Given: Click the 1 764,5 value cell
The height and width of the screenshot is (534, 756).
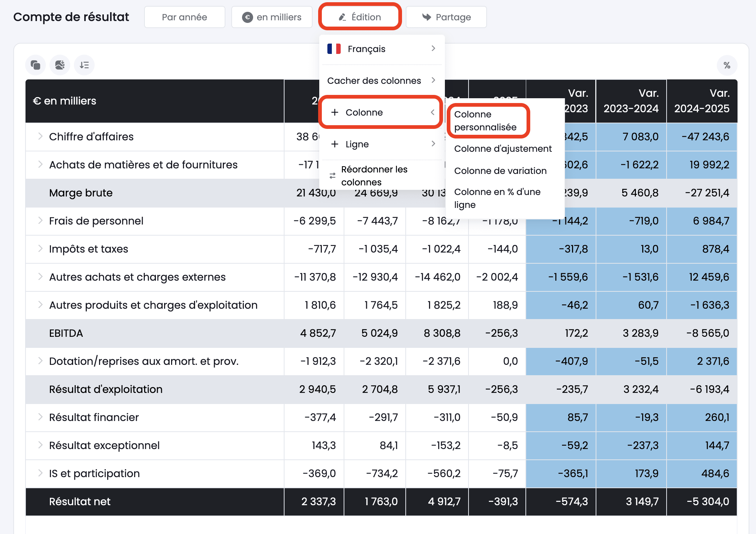Looking at the screenshot, I should pos(375,305).
